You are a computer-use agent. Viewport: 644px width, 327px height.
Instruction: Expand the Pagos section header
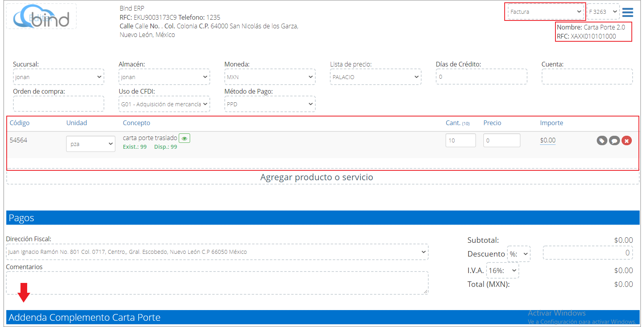[323, 218]
